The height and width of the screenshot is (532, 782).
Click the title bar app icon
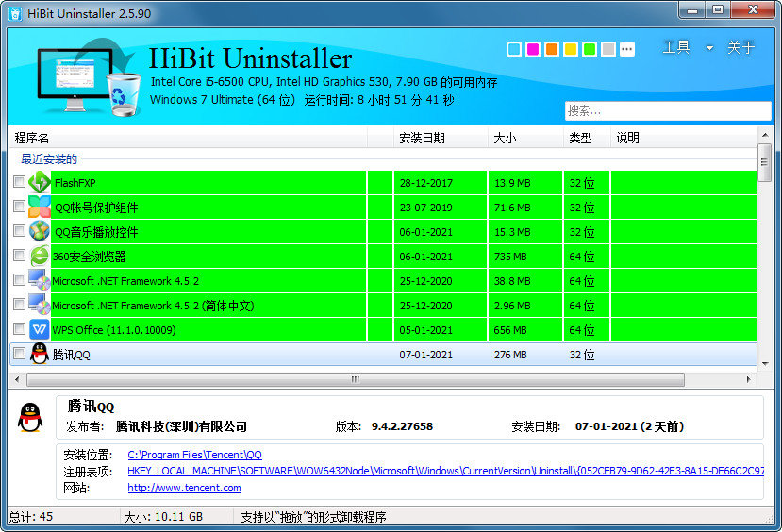coord(15,13)
